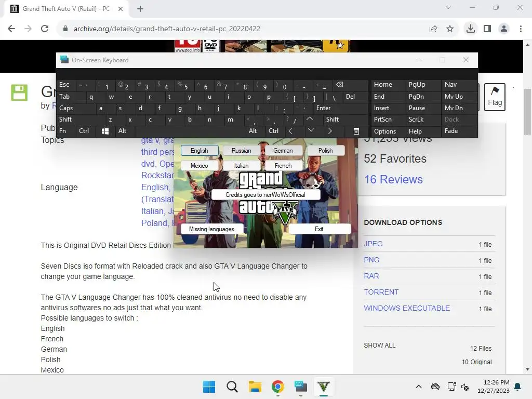Toggle the Nav key on On-Screen Keyboard
Screen dimensions: 532x399
[459, 85]
